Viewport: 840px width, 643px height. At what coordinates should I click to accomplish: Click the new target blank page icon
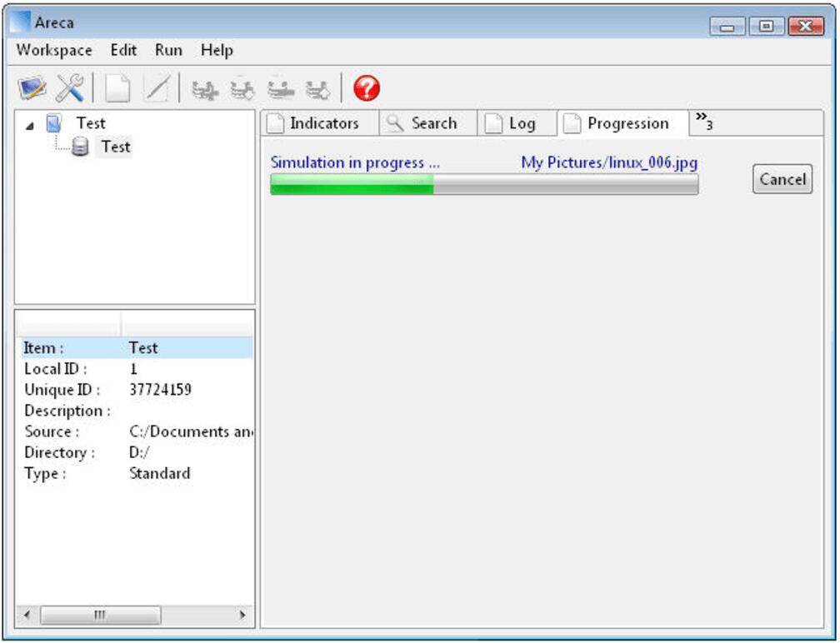[117, 87]
